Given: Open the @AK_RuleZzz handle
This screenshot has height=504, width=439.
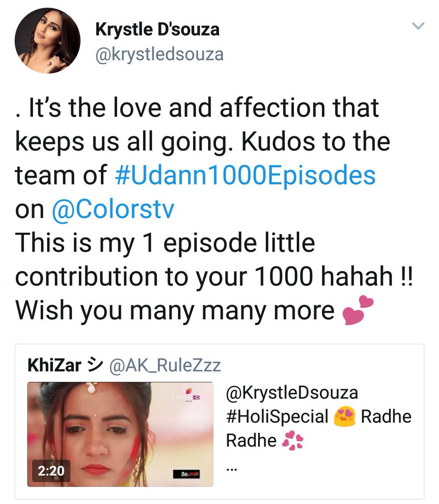Looking at the screenshot, I should click(x=165, y=366).
